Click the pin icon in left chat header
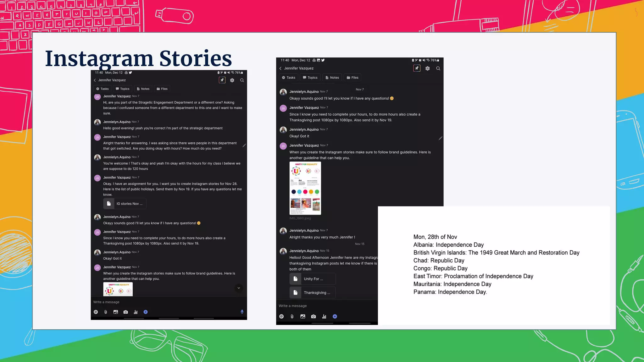The height and width of the screenshot is (362, 644). click(222, 80)
